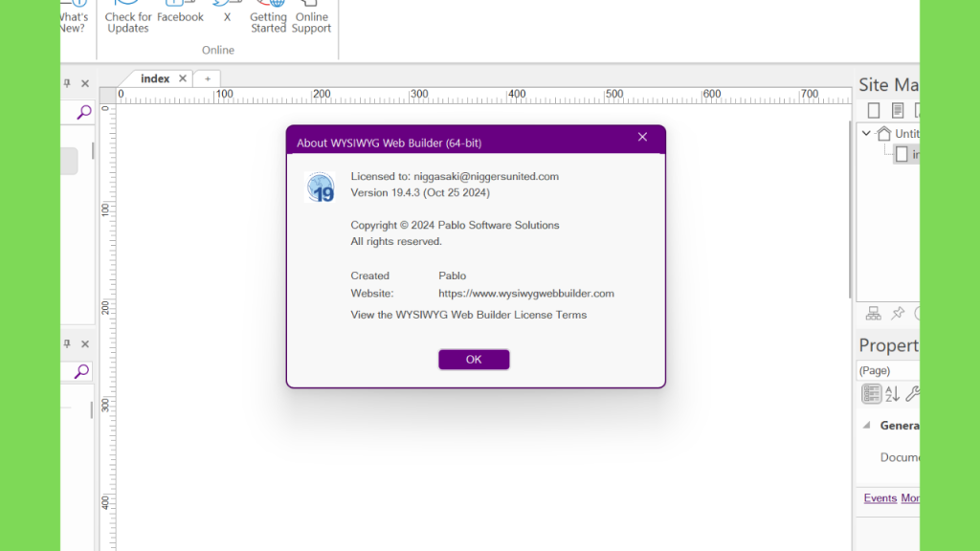The width and height of the screenshot is (980, 551).
Task: Pin the lower left panel
Action: click(67, 343)
